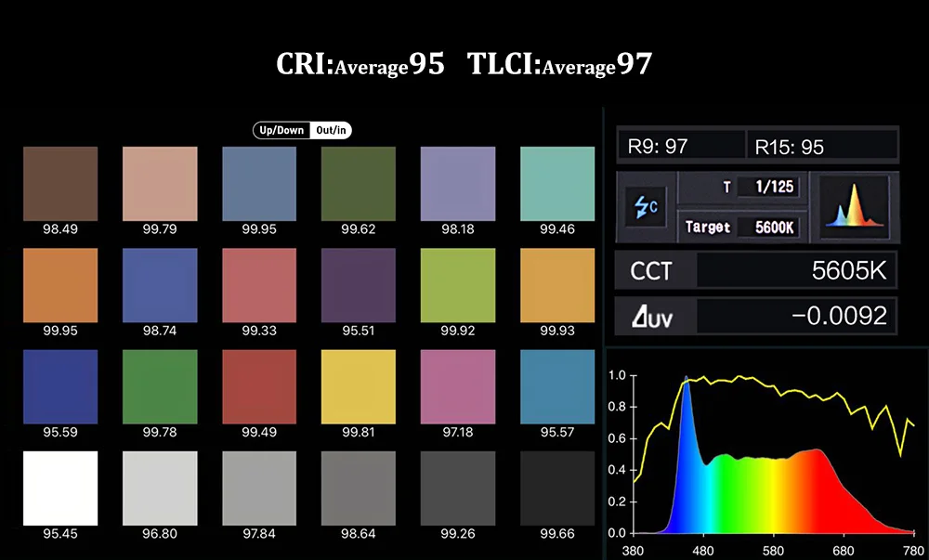The width and height of the screenshot is (929, 560).
Task: Open the spectrum graph thumbnail icon
Action: pos(855,206)
